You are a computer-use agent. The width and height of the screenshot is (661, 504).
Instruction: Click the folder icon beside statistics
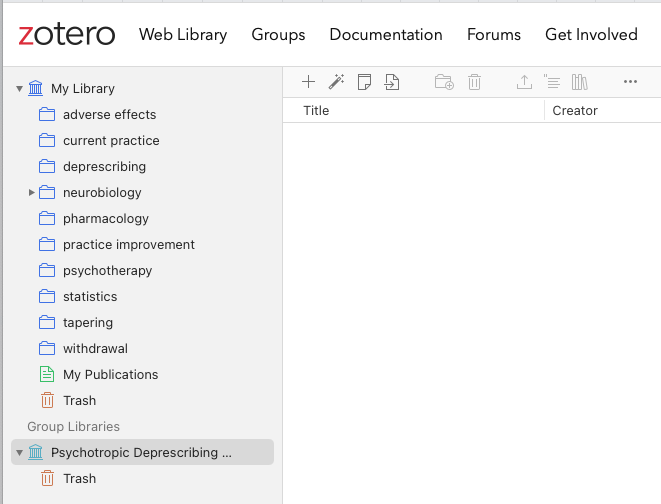(x=47, y=297)
